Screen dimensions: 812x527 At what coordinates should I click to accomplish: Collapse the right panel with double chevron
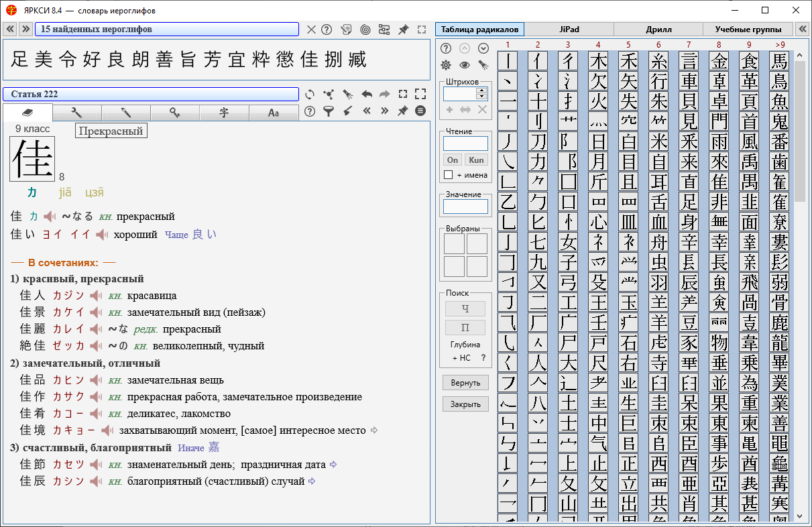pyautogui.click(x=801, y=30)
